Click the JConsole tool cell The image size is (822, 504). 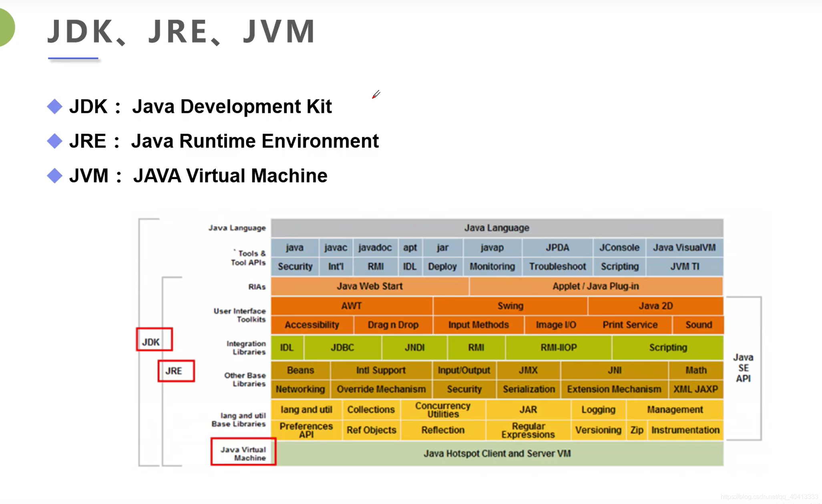(619, 248)
